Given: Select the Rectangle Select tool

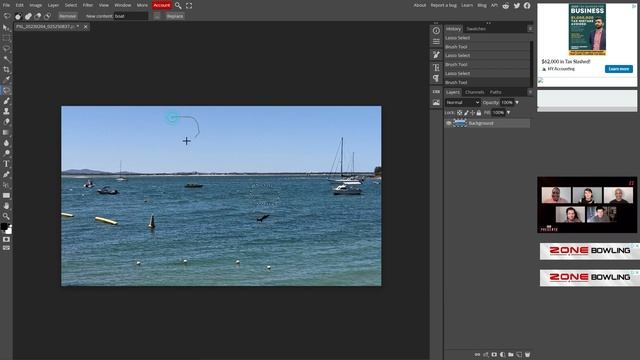Looking at the screenshot, I should click(x=6, y=38).
